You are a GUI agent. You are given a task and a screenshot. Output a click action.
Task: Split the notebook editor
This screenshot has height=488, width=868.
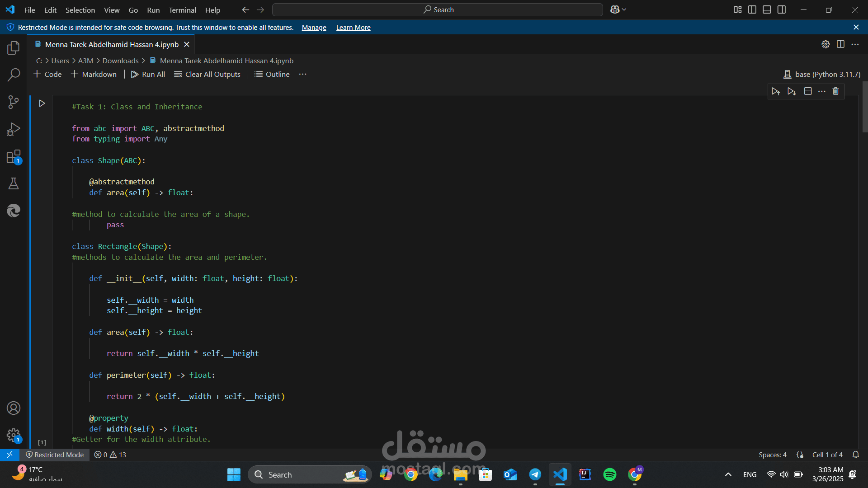pyautogui.click(x=841, y=44)
